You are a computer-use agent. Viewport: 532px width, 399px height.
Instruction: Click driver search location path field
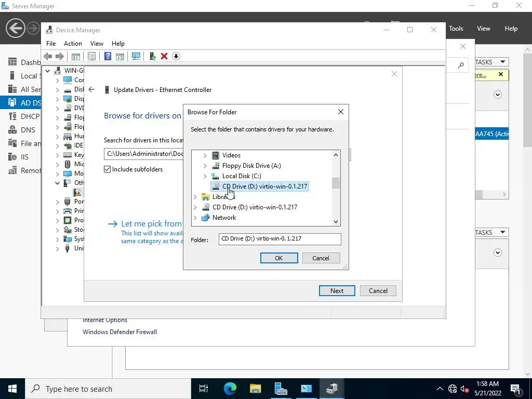click(x=143, y=154)
